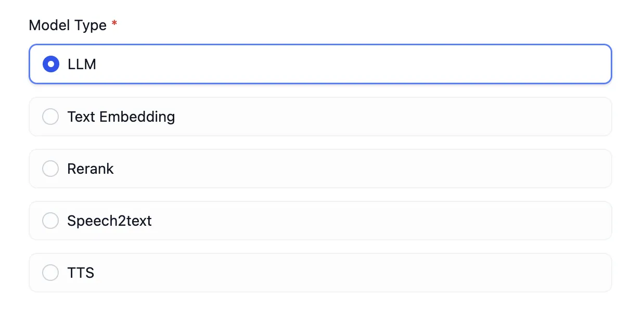Click the "Text Embedding" label text
This screenshot has height=309, width=644.
click(121, 117)
